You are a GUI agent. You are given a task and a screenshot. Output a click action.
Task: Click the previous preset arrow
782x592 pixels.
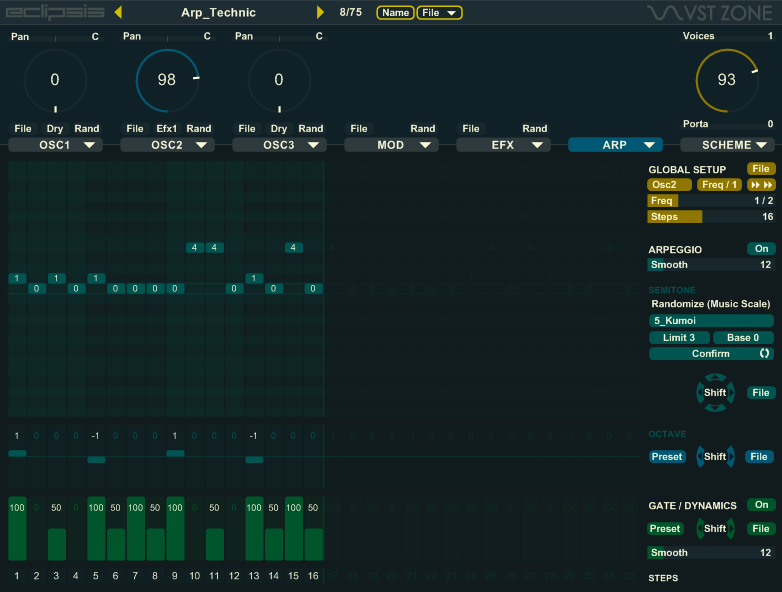pyautogui.click(x=118, y=12)
